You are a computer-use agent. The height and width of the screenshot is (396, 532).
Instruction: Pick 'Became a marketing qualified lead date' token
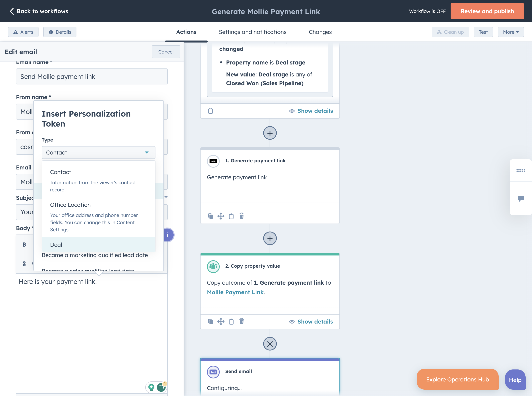(95, 255)
